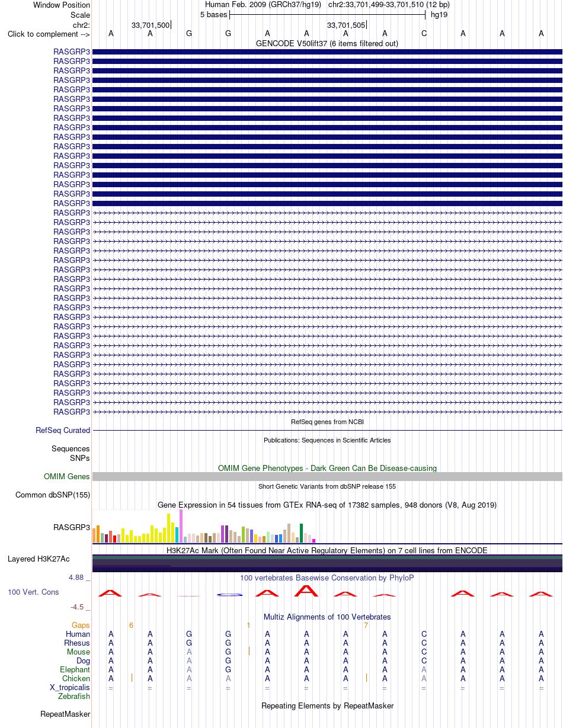This screenshot has height=728, width=563.
Task: Click the 'Mouse' alignment row label
Action: tap(79, 652)
